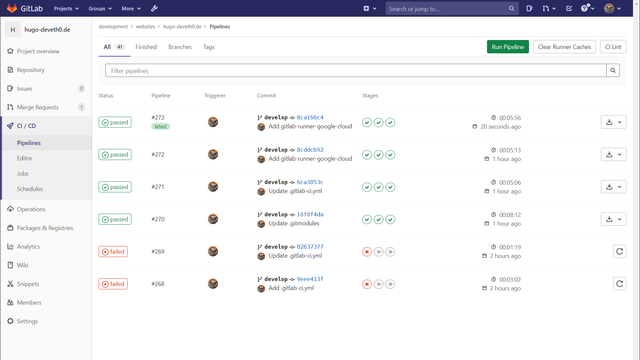Run a new pipeline
This screenshot has height=360, width=640.
pos(508,47)
